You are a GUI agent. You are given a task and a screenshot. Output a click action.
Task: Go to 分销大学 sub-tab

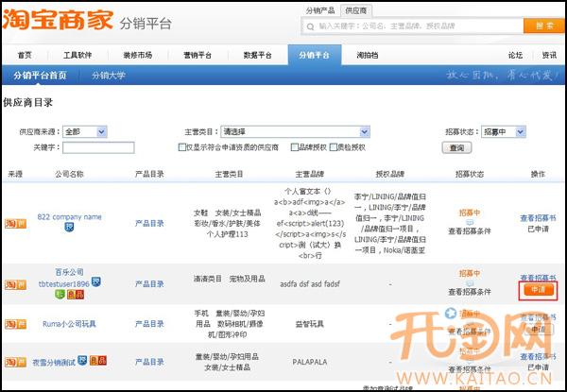109,76
